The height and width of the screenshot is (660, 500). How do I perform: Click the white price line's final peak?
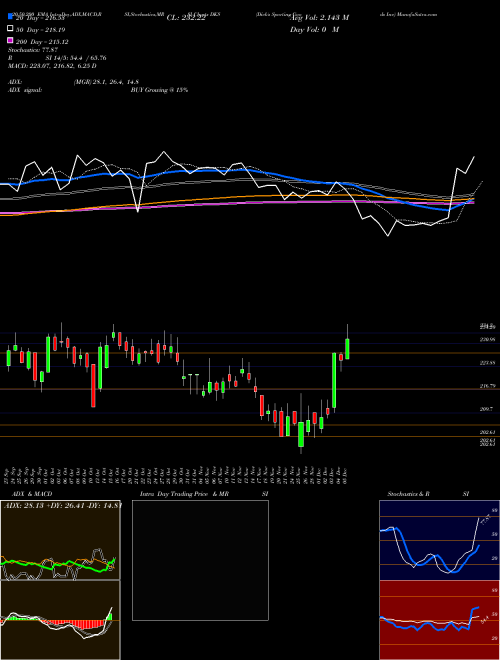click(x=474, y=157)
